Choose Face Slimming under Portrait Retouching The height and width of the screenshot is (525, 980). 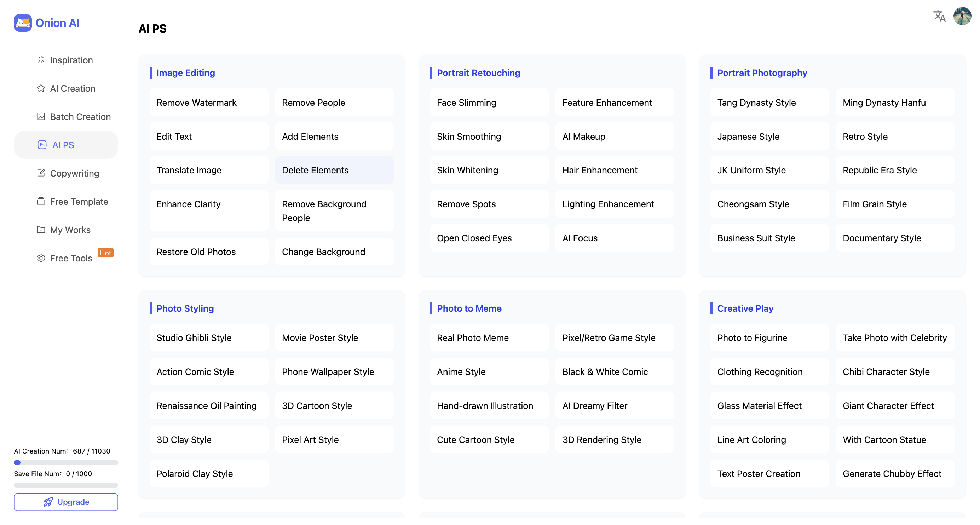click(489, 102)
